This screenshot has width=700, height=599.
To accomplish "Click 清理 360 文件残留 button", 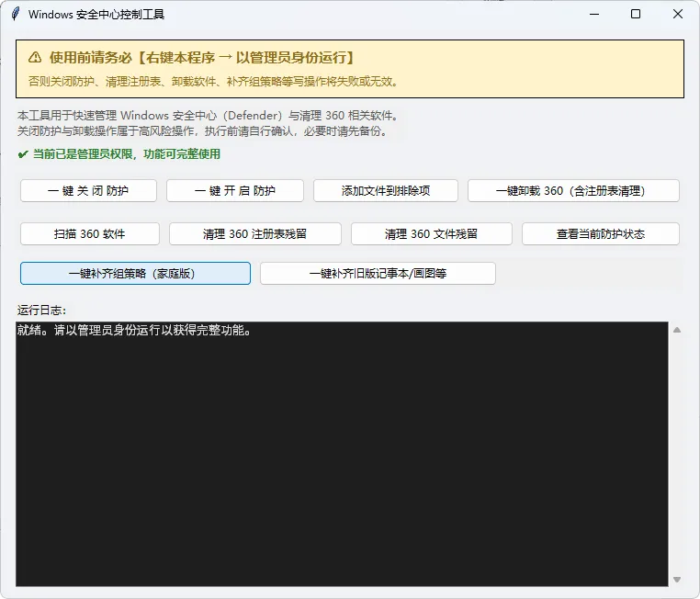I will coord(431,234).
